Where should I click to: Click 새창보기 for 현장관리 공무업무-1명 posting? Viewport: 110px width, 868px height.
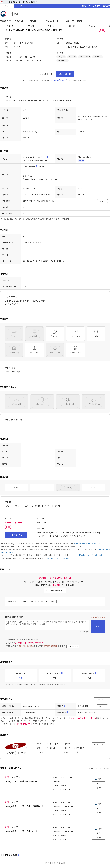coord(99,813)
